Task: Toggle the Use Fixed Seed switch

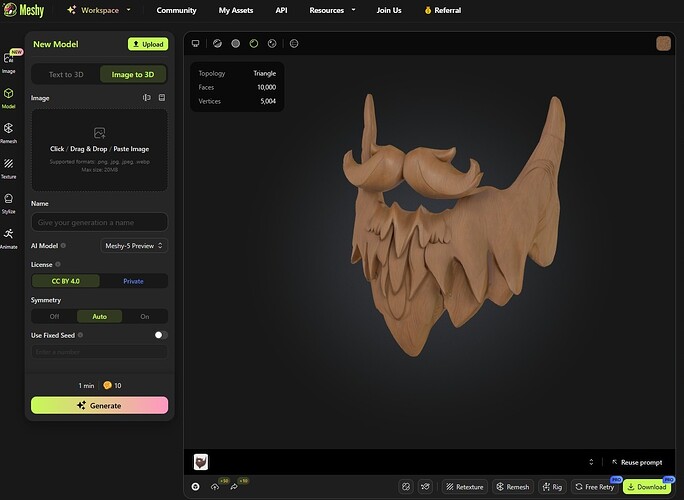Action: pyautogui.click(x=160, y=335)
